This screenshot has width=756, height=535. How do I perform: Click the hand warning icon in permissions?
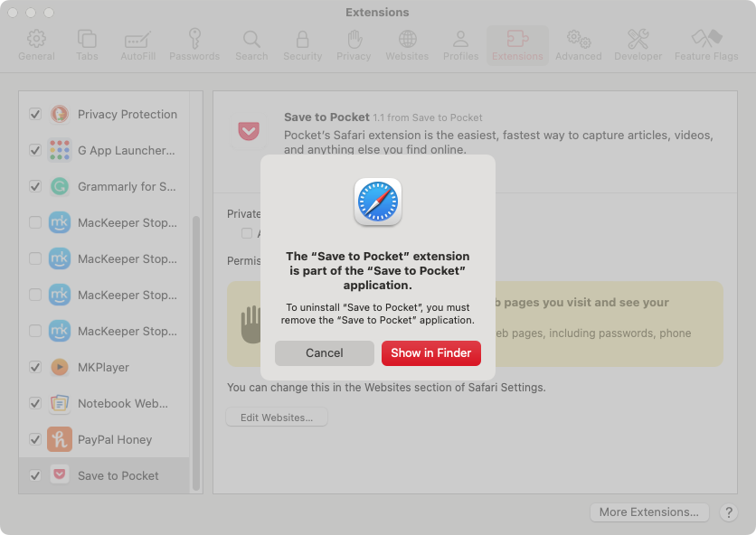(x=250, y=324)
